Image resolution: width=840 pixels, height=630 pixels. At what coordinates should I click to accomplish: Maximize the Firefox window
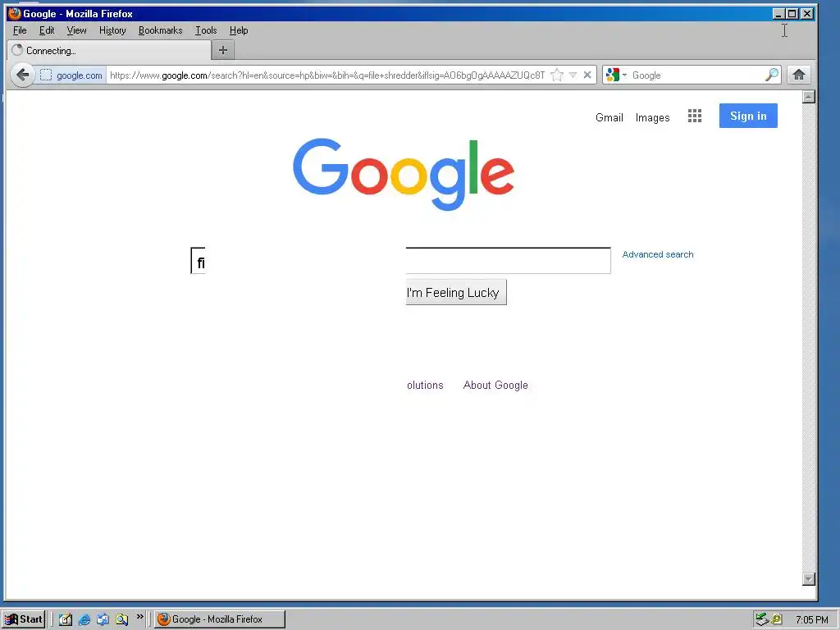click(792, 14)
